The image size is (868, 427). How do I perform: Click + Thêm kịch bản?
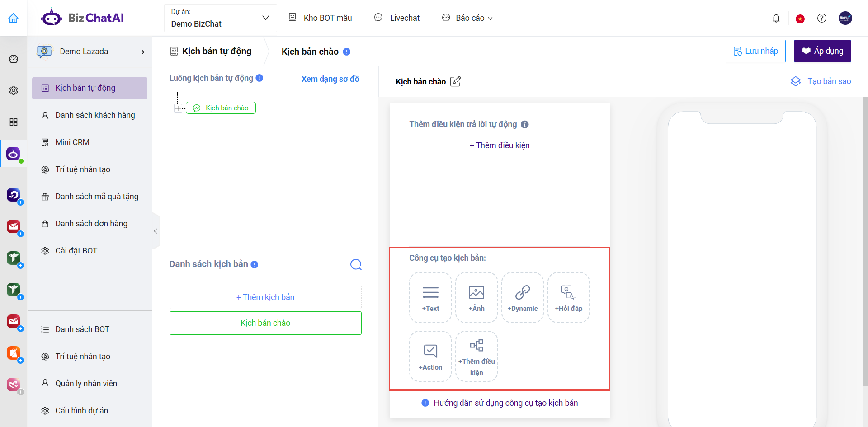coord(265,297)
